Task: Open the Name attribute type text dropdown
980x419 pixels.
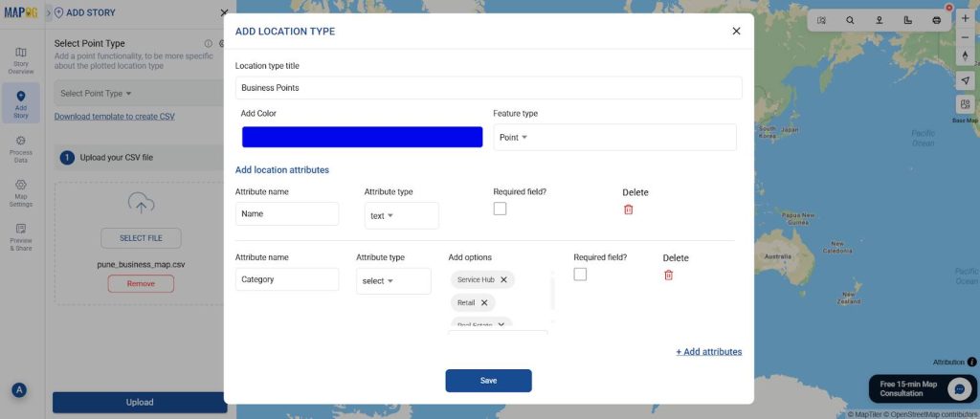Action: (x=401, y=215)
